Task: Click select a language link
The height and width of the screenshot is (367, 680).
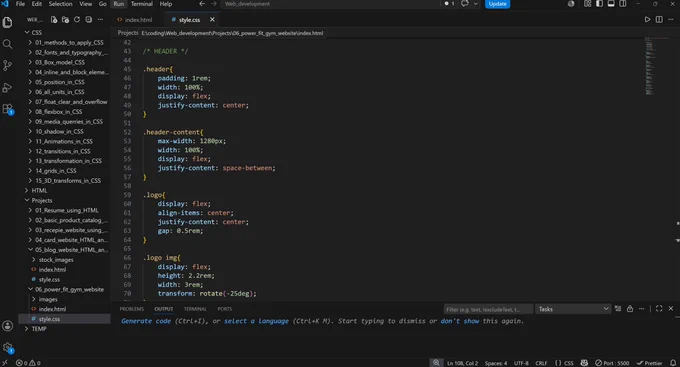Action: click(x=256, y=321)
